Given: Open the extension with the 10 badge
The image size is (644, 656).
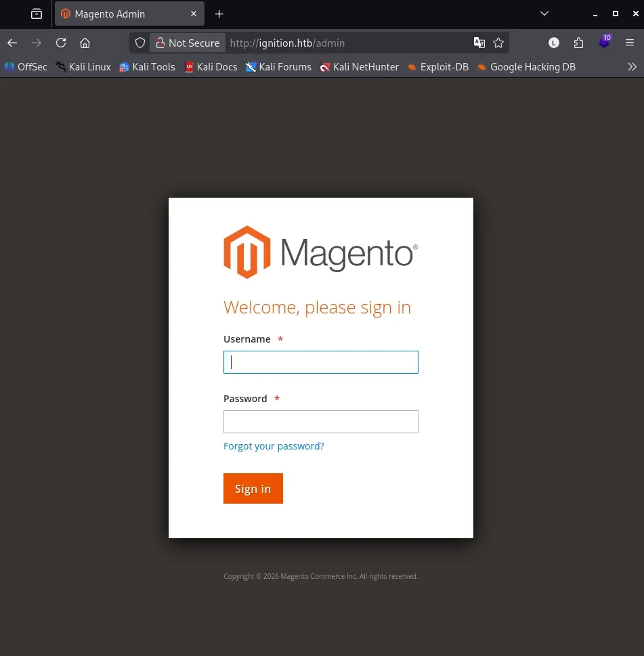Looking at the screenshot, I should coord(604,42).
